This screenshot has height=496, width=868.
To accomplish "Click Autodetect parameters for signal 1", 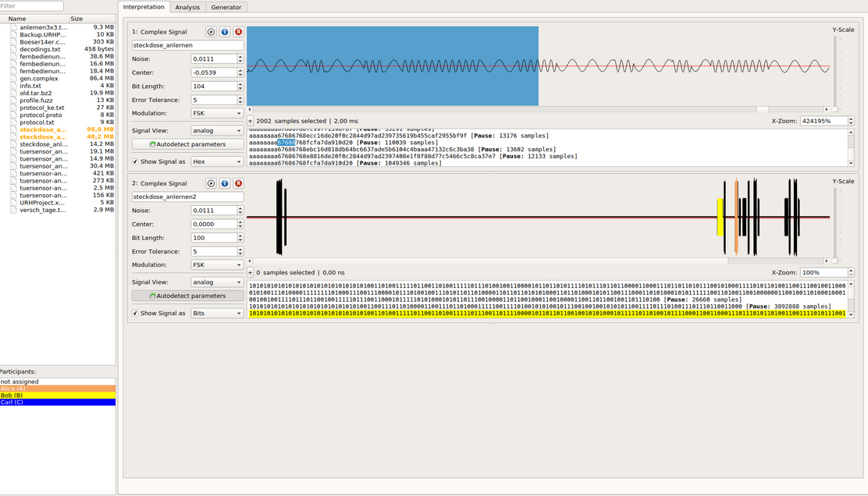I will pos(187,144).
